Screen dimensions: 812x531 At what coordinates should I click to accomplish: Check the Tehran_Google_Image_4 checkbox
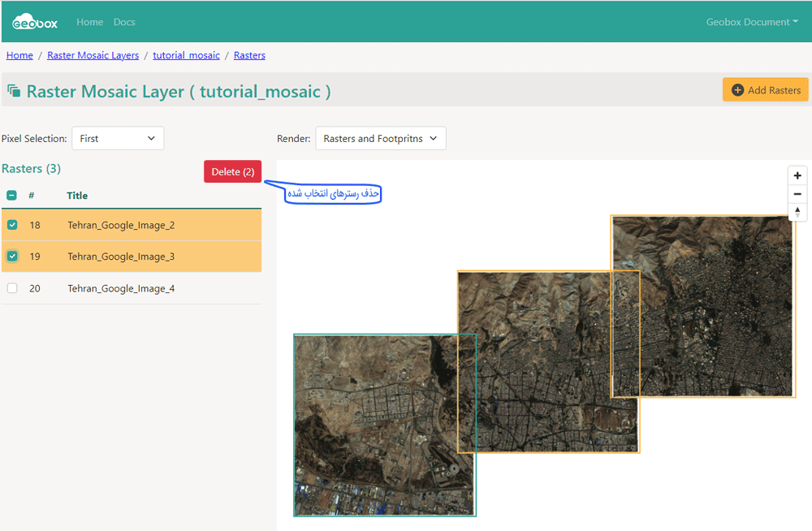(x=12, y=288)
